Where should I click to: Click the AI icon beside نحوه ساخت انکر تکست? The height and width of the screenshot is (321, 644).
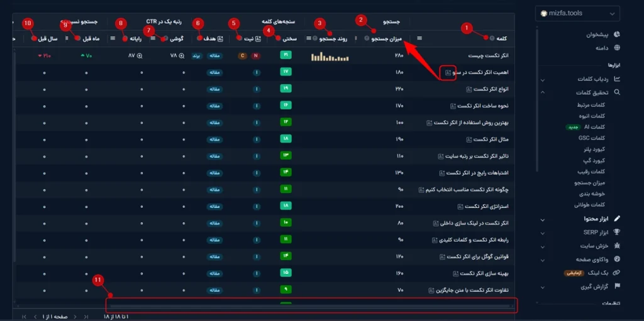(x=453, y=106)
